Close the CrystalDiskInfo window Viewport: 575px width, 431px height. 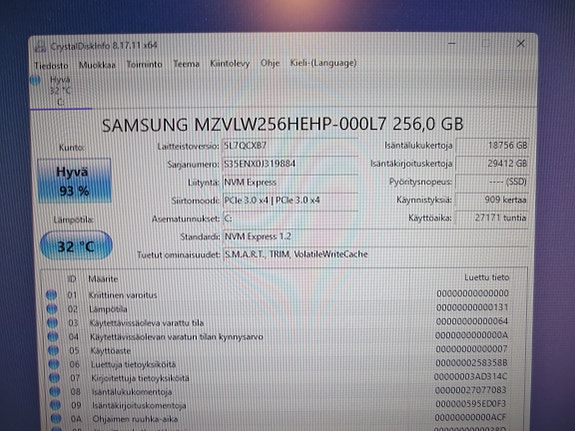520,44
